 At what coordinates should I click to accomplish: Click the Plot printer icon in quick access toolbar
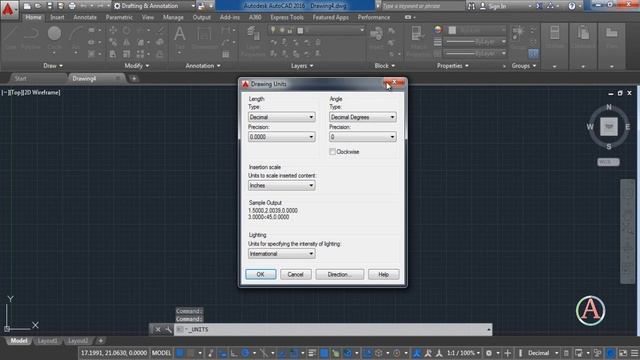72,6
